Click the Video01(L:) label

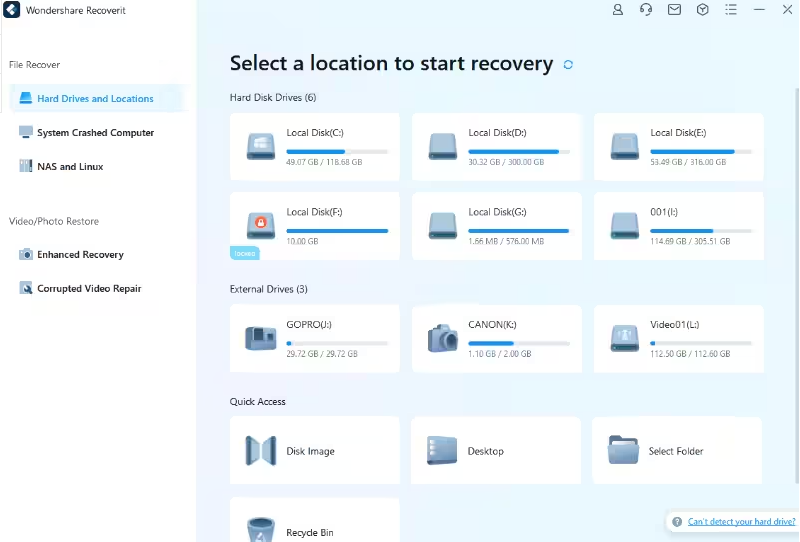pyautogui.click(x=674, y=325)
